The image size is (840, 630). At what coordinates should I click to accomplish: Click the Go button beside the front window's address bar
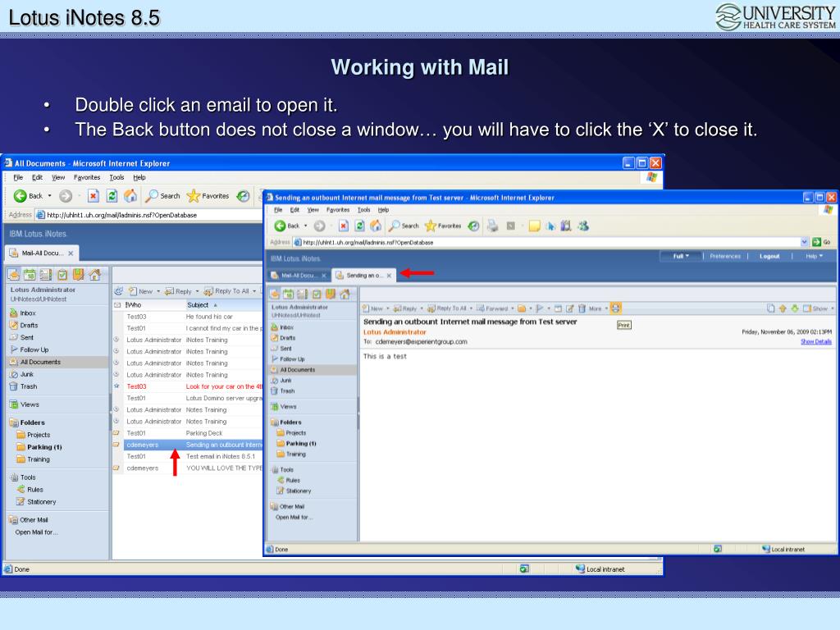click(822, 242)
